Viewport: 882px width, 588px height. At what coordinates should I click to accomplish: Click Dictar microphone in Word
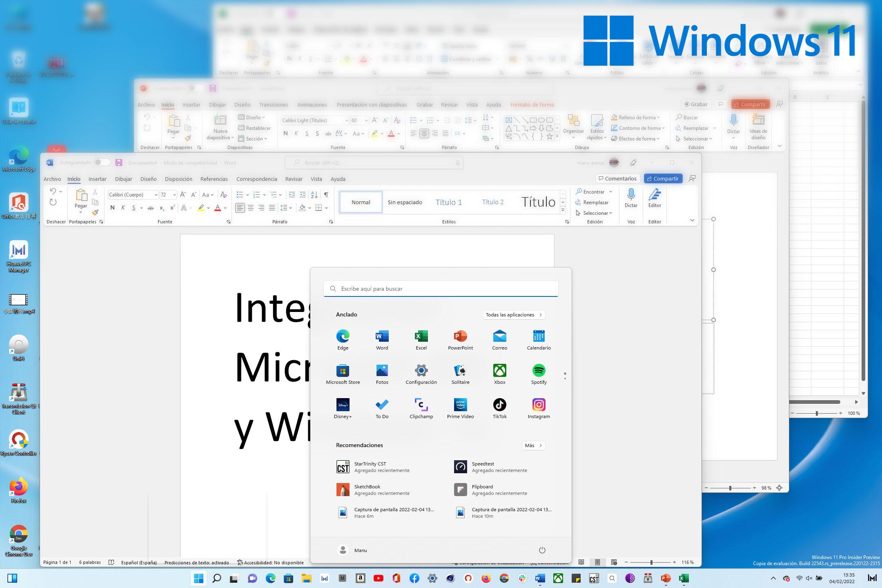(631, 198)
